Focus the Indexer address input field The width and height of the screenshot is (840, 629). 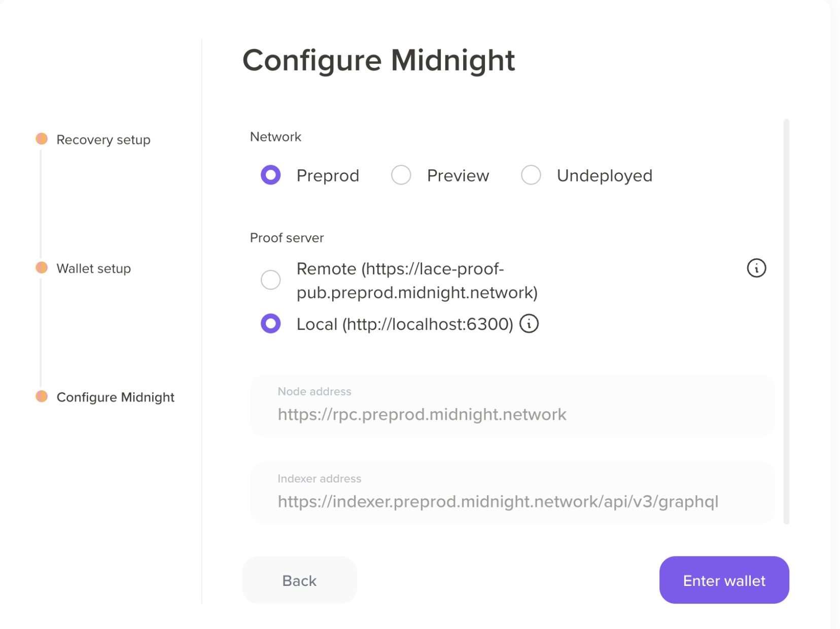point(512,501)
